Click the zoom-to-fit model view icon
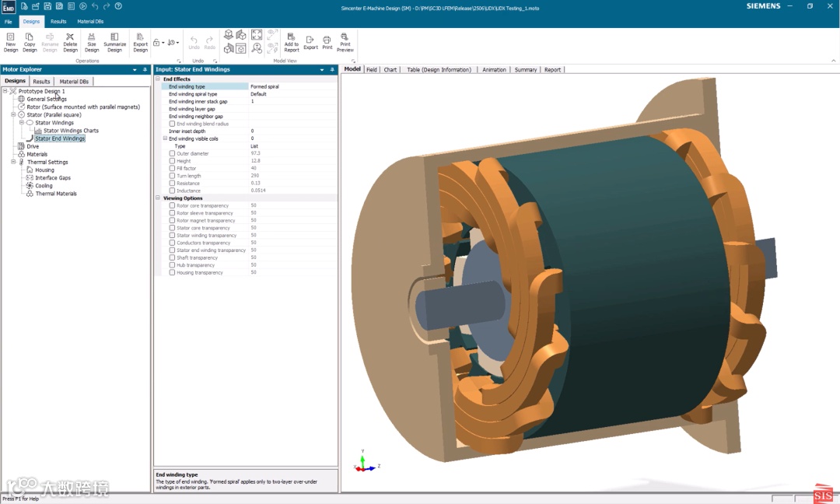This screenshot has height=504, width=840. pos(257,35)
